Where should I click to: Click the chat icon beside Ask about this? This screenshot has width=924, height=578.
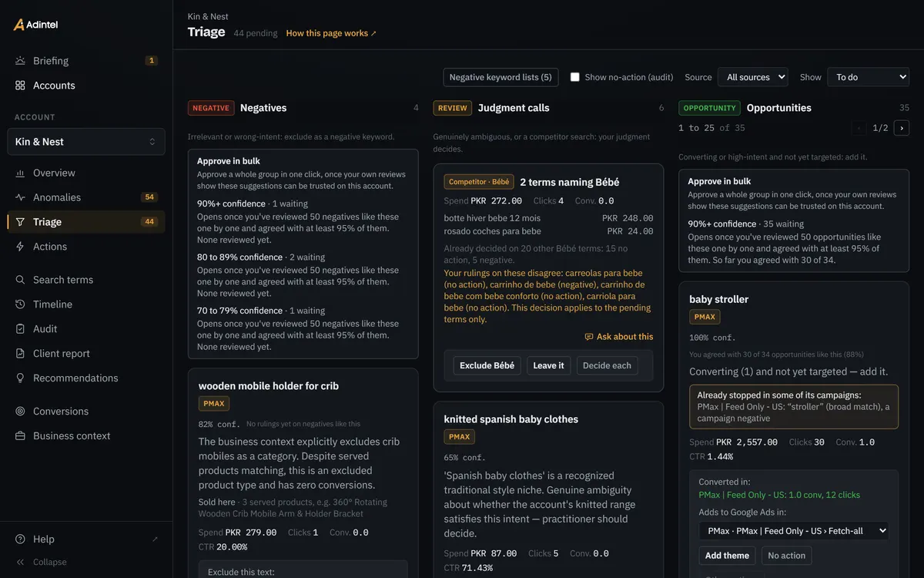point(589,337)
